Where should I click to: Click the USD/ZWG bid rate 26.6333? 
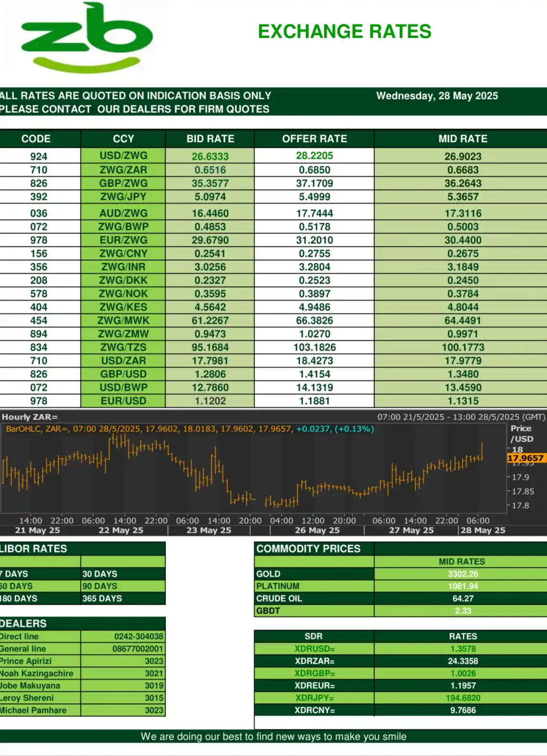(210, 156)
